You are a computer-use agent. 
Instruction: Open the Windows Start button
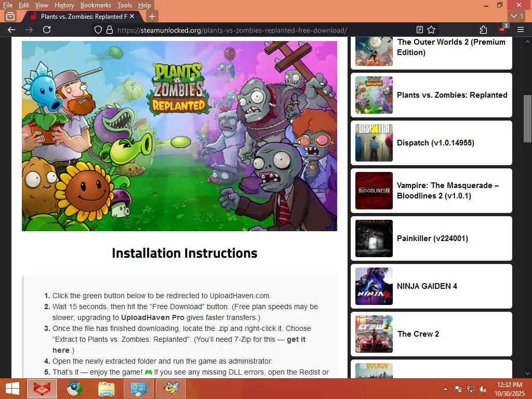[x=12, y=389]
